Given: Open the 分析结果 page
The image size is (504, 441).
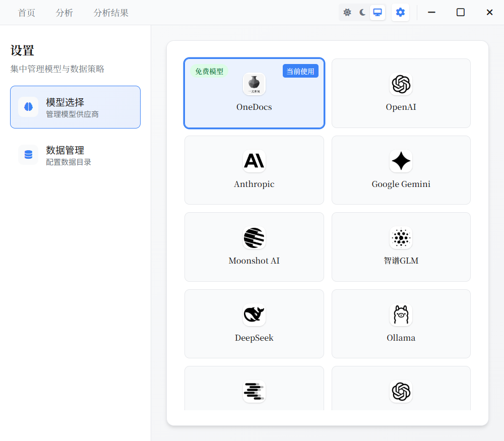Looking at the screenshot, I should tap(111, 13).
